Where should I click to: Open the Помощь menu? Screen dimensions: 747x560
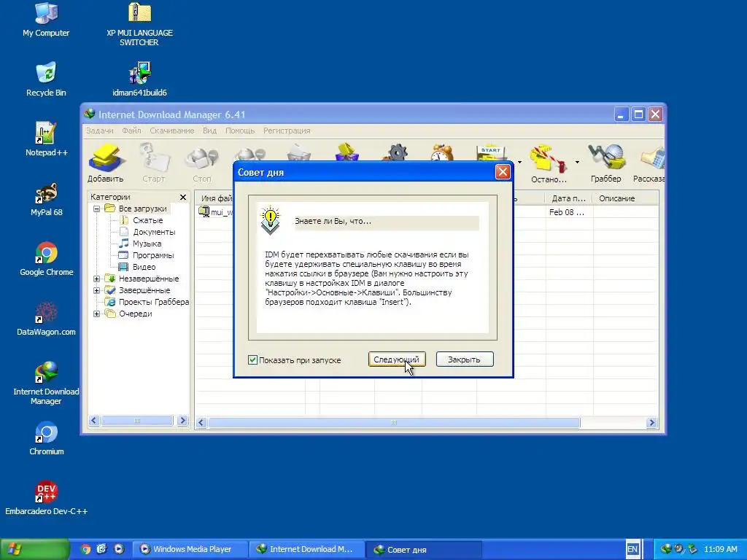click(240, 131)
